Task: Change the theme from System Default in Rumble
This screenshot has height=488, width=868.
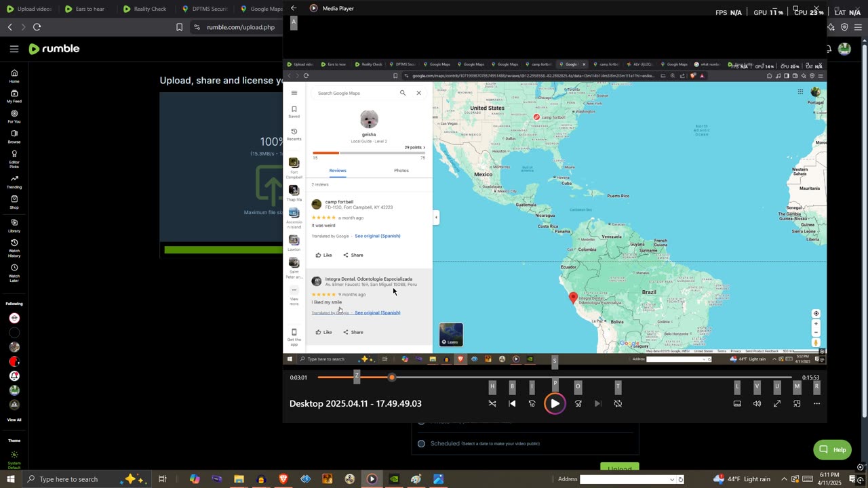Action: tap(14, 460)
